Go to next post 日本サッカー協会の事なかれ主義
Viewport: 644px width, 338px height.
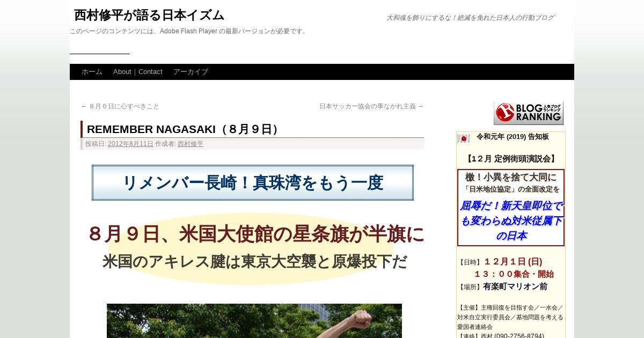pos(371,106)
